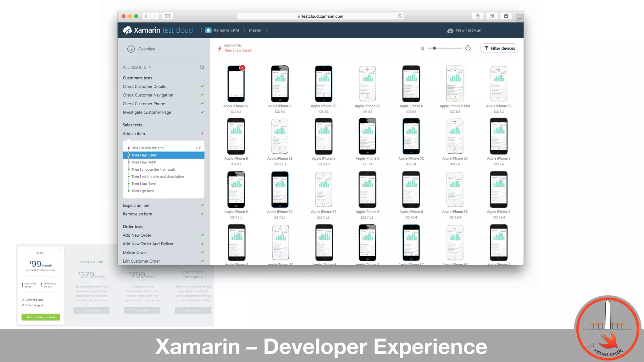Screen dimensions: 644x362
Task: Click the failure bolt for Add New Order And Deliver
Action: pyautogui.click(x=202, y=244)
